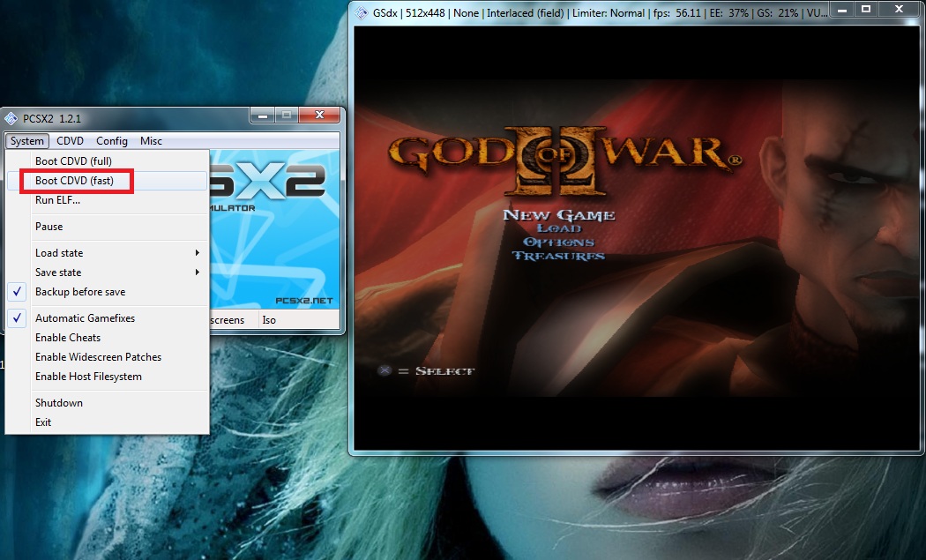Image resolution: width=926 pixels, height=560 pixels.
Task: Toggle the Backup before save checkmark
Action: pos(79,292)
